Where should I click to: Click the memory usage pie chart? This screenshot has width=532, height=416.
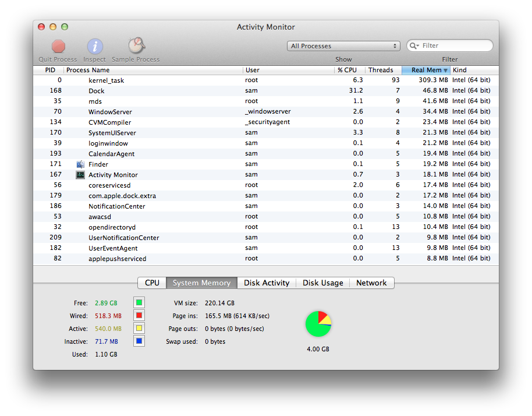(x=318, y=324)
